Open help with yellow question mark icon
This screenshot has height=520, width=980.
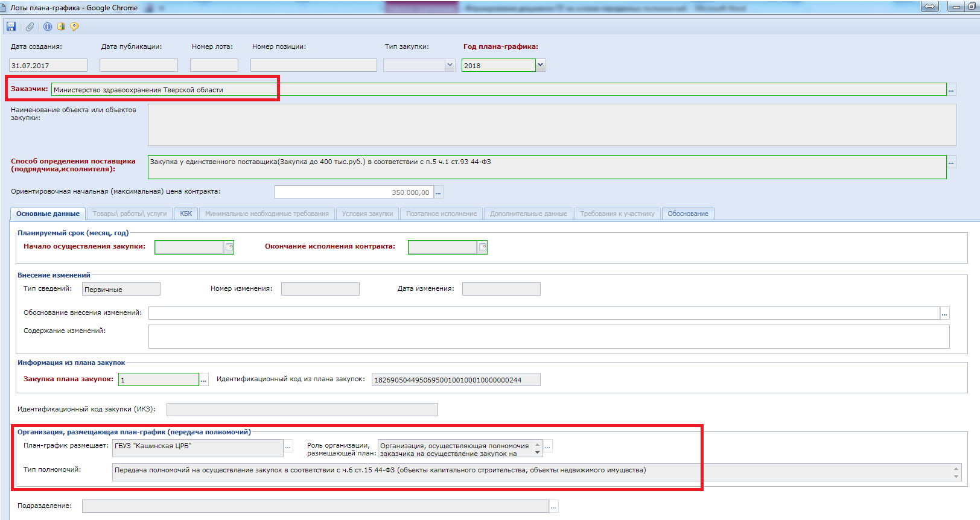pos(74,27)
